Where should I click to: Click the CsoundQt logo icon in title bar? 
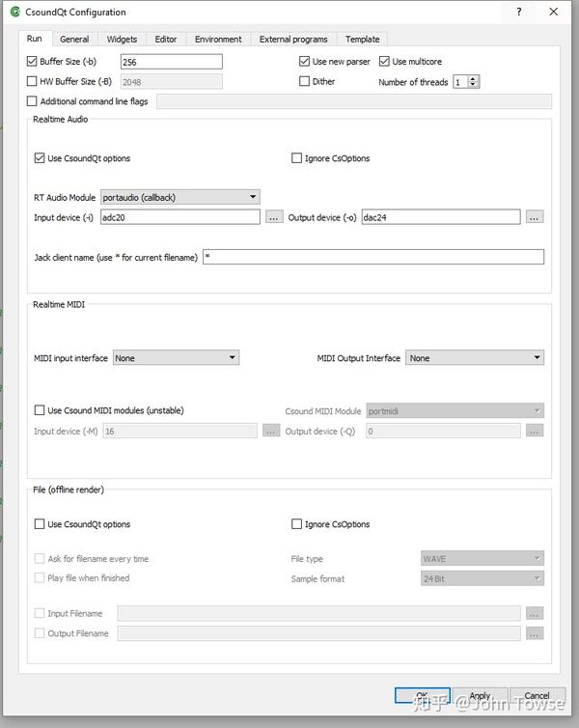point(14,13)
